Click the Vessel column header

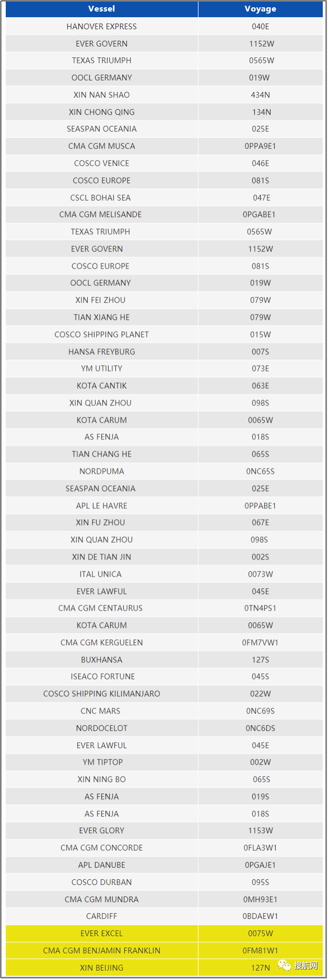102,9
